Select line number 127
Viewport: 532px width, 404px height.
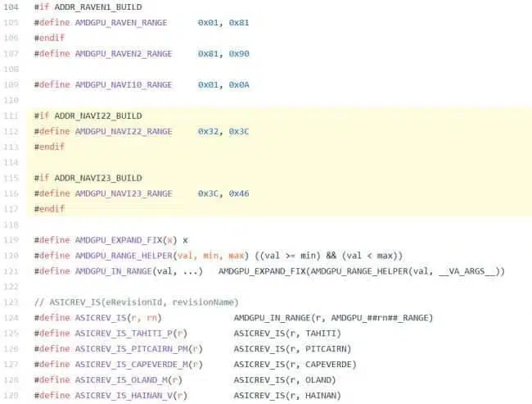(11, 364)
